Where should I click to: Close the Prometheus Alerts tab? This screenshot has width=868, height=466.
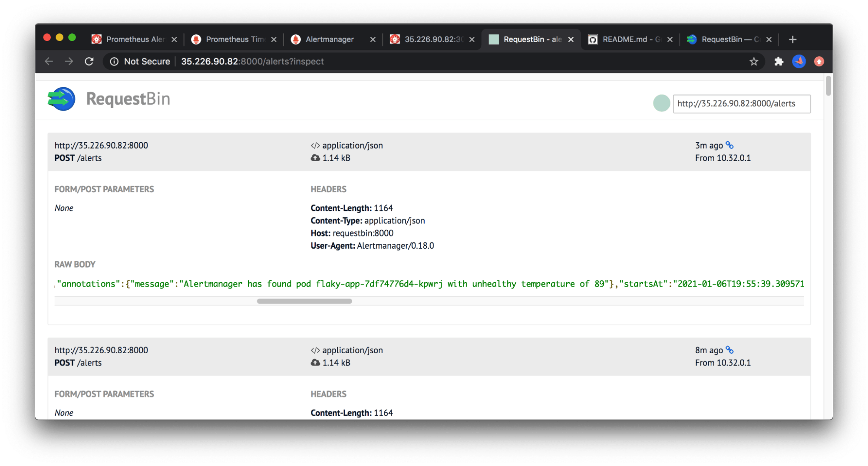point(174,39)
